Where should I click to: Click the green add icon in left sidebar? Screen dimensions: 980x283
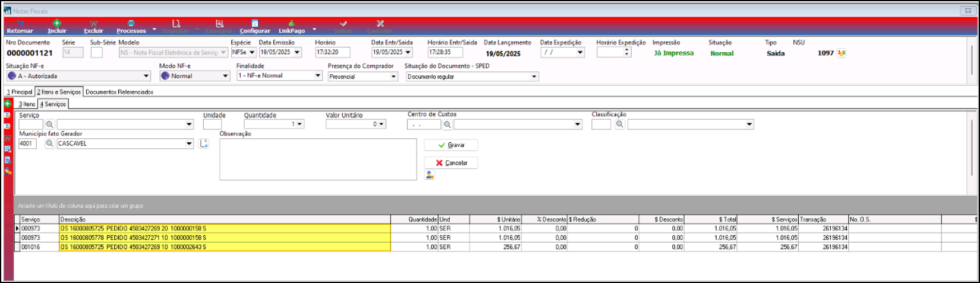[8, 104]
